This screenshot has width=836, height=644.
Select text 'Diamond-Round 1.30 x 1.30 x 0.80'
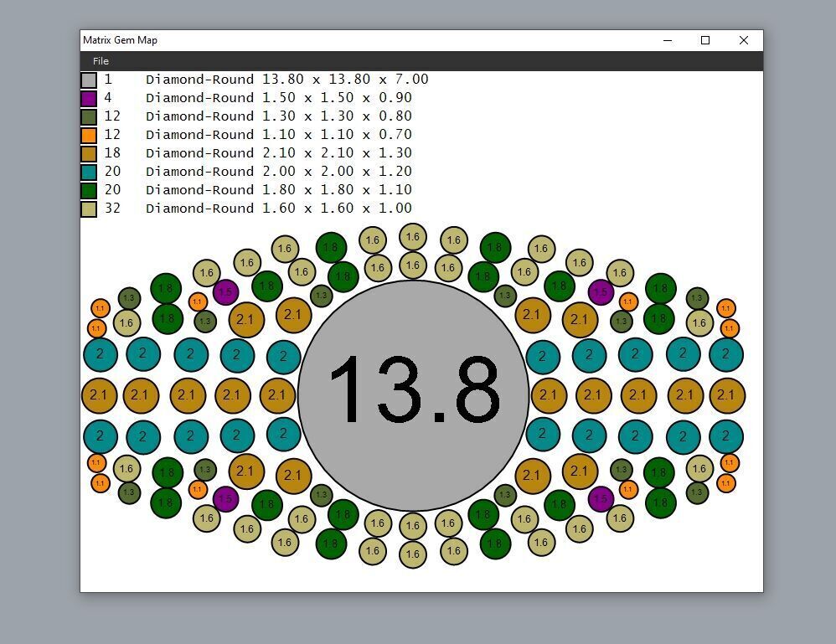coord(279,116)
